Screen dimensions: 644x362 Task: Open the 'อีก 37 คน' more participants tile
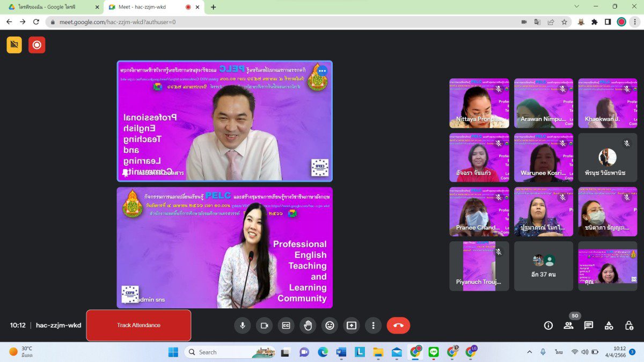(x=544, y=265)
